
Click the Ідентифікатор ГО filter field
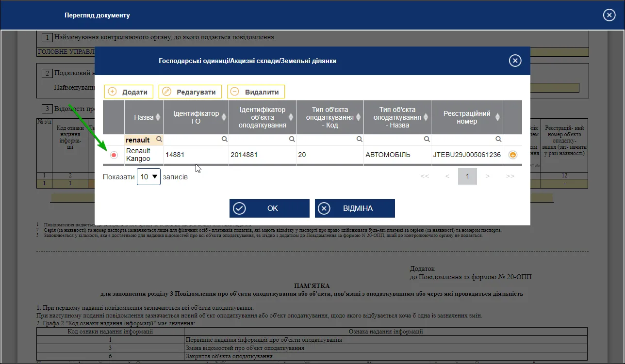pos(196,140)
